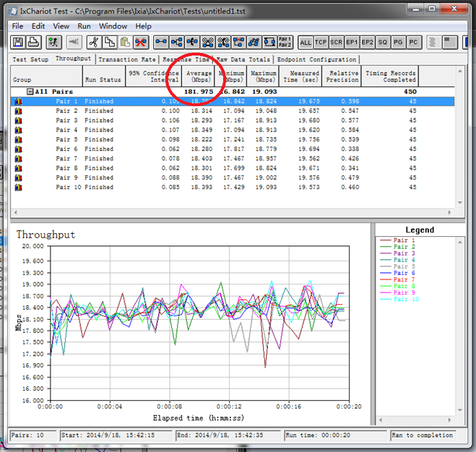Image resolution: width=476 pixels, height=452 pixels.
Task: Click the Save floppy disk icon
Action: pyautogui.click(x=17, y=42)
